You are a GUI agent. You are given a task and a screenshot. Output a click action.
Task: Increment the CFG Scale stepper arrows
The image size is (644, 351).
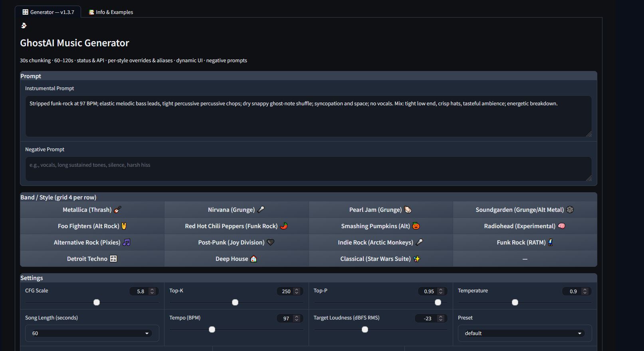coord(152,290)
